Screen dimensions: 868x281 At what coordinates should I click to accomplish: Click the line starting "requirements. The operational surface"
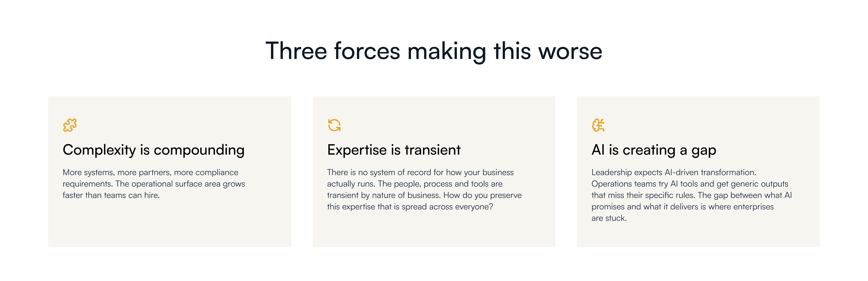(154, 184)
